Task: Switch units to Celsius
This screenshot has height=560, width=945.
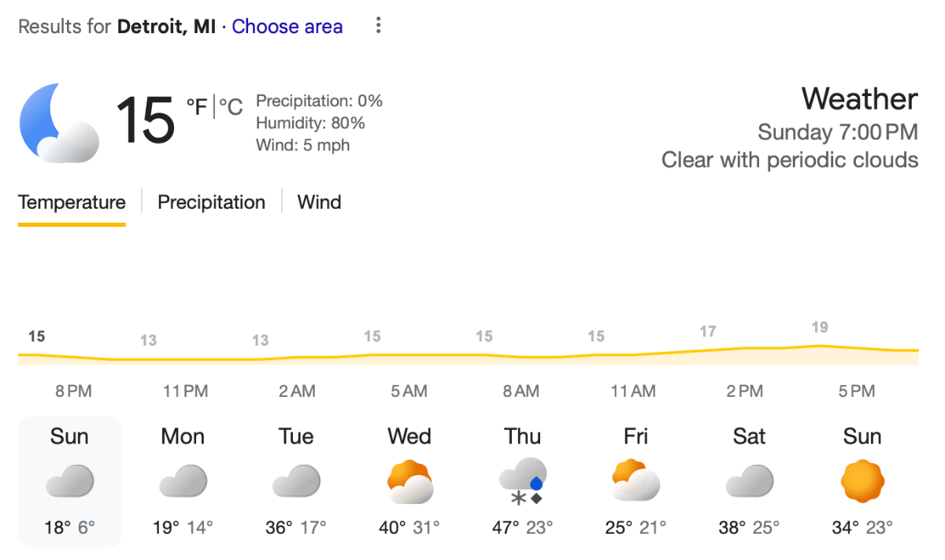Action: tap(232, 106)
